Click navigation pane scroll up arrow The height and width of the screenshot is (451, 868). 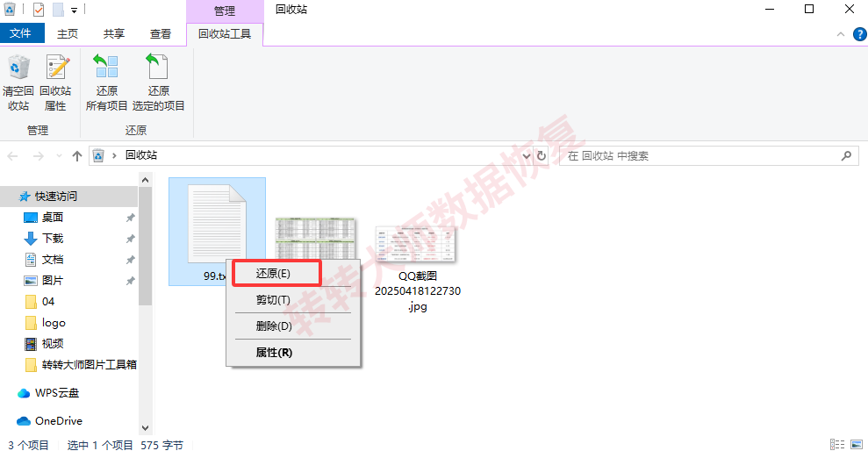tap(145, 180)
